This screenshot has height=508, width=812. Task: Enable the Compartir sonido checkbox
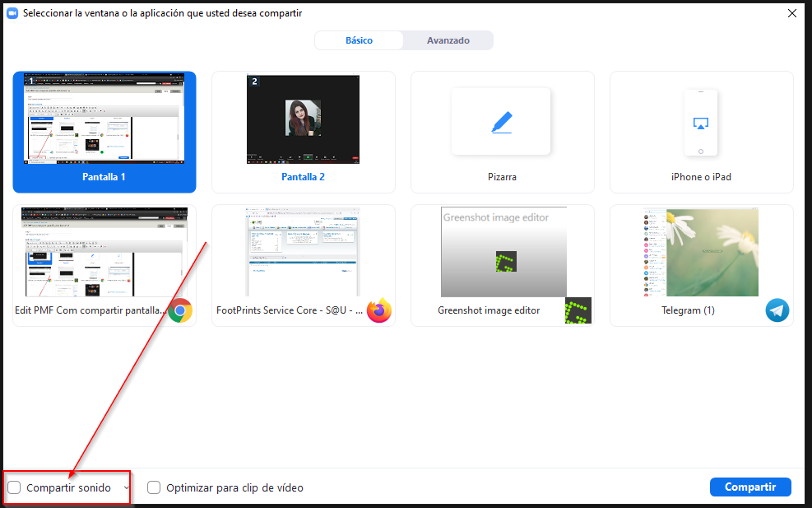[x=15, y=487]
